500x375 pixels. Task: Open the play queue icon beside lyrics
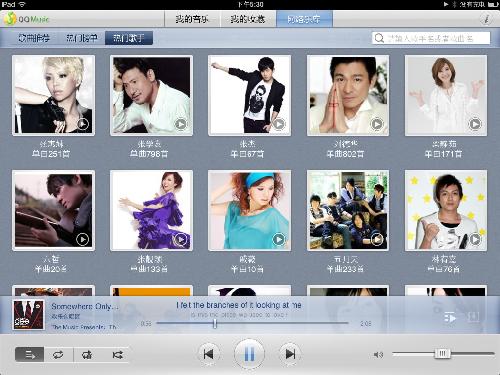[x=450, y=317]
